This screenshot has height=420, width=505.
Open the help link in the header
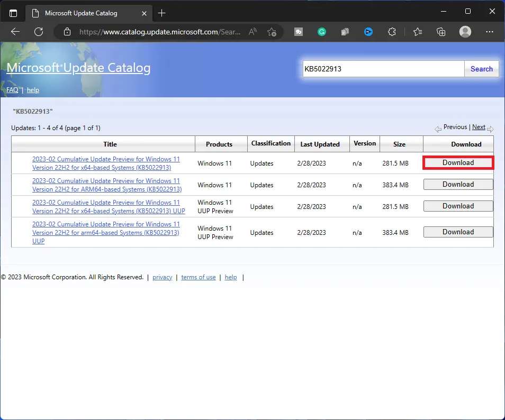[33, 90]
